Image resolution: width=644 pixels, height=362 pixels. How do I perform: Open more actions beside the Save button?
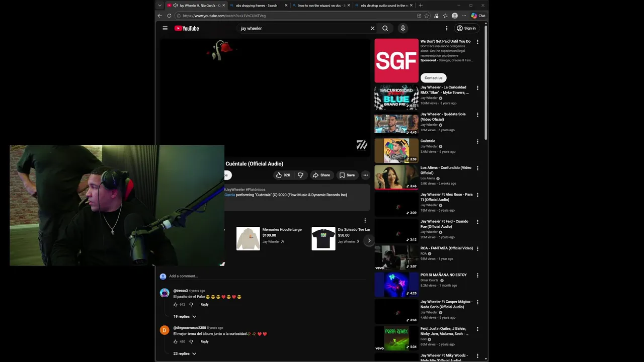pyautogui.click(x=366, y=175)
